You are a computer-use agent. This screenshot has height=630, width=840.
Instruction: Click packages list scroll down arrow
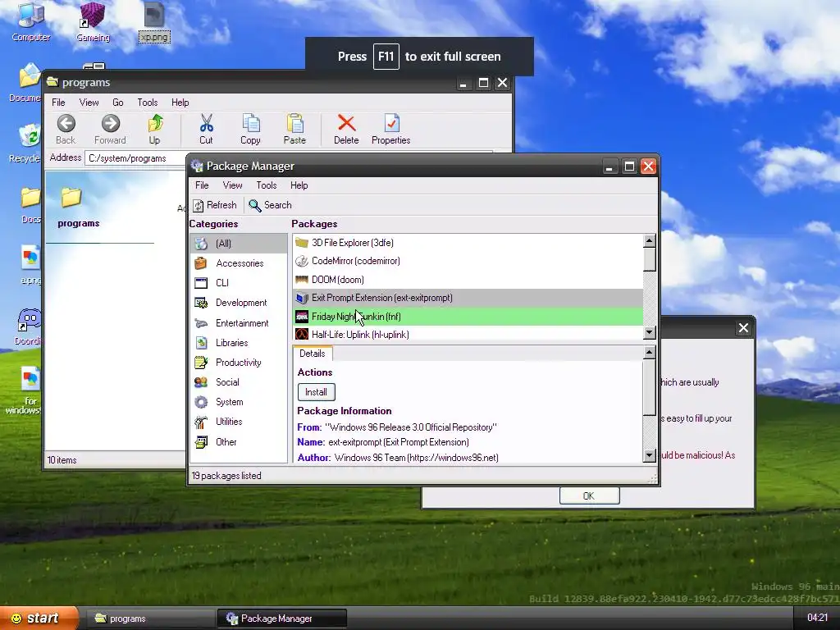[x=650, y=333]
